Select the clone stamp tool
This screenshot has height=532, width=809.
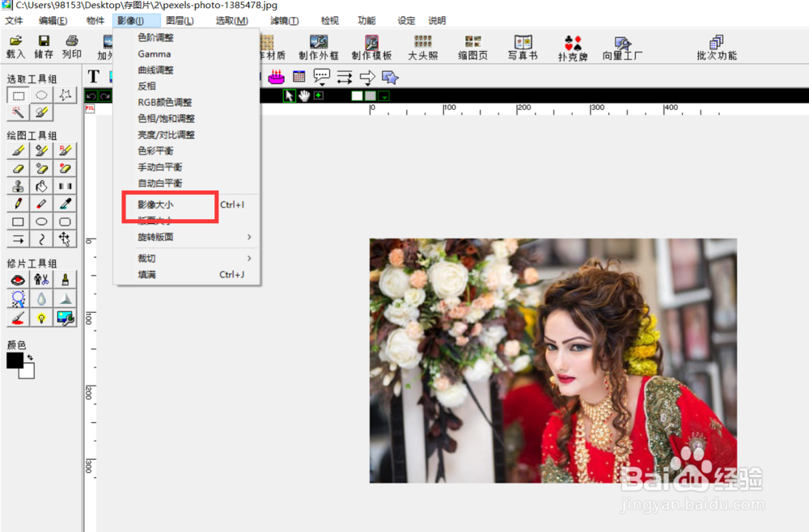click(18, 186)
